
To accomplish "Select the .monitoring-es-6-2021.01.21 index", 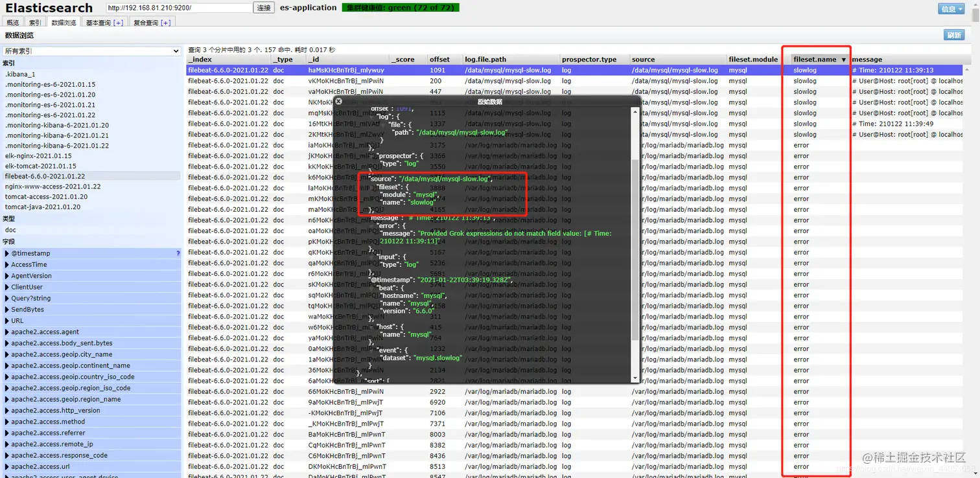I will (x=91, y=105).
